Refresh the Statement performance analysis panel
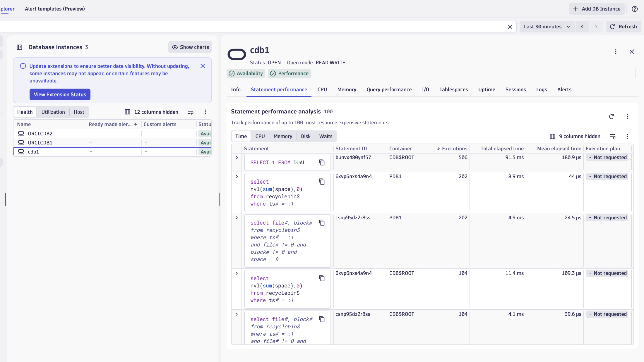The image size is (644, 362). [612, 117]
